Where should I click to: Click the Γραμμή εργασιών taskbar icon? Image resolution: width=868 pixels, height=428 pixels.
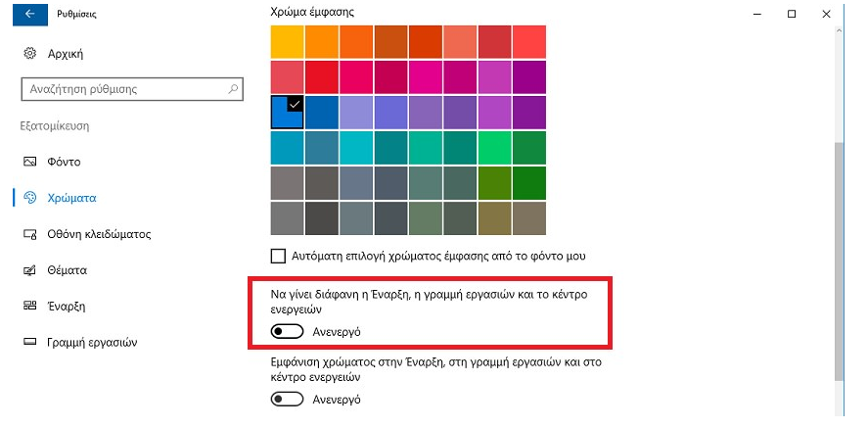(x=29, y=343)
